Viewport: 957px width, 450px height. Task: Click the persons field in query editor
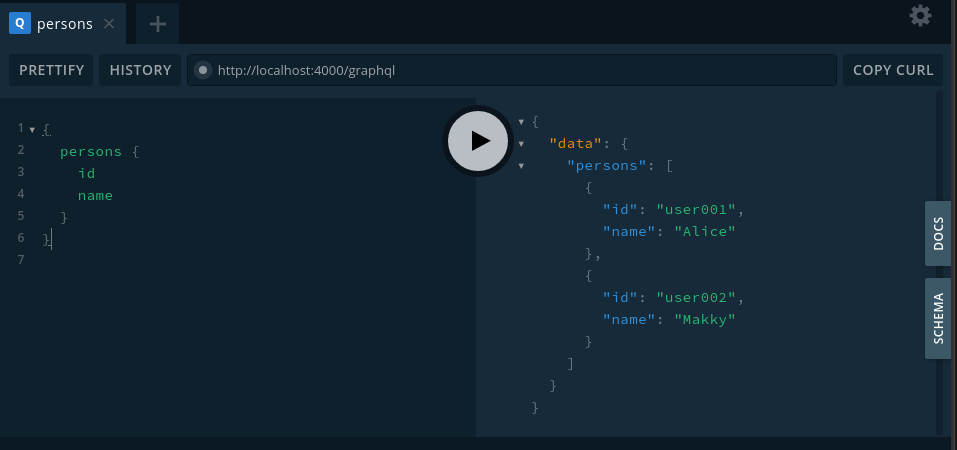[91, 151]
